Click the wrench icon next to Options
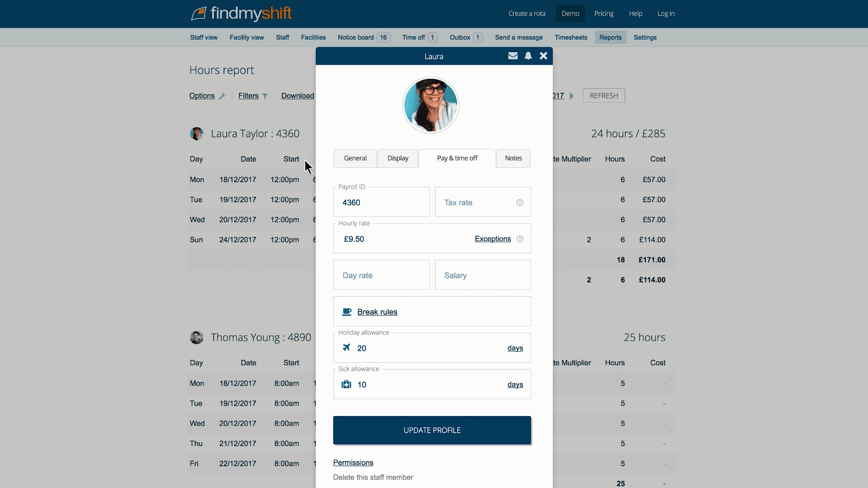Image resolution: width=868 pixels, height=488 pixels. 222,96
